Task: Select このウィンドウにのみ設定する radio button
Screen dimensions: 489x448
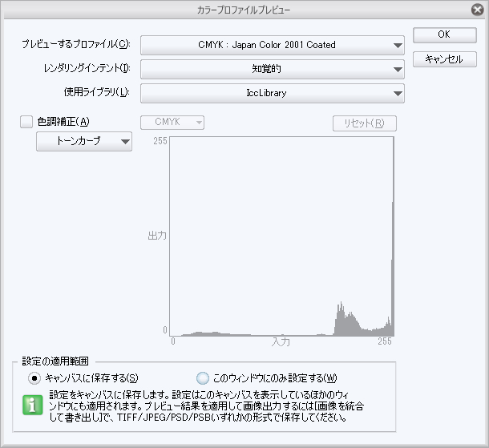Action: [203, 378]
